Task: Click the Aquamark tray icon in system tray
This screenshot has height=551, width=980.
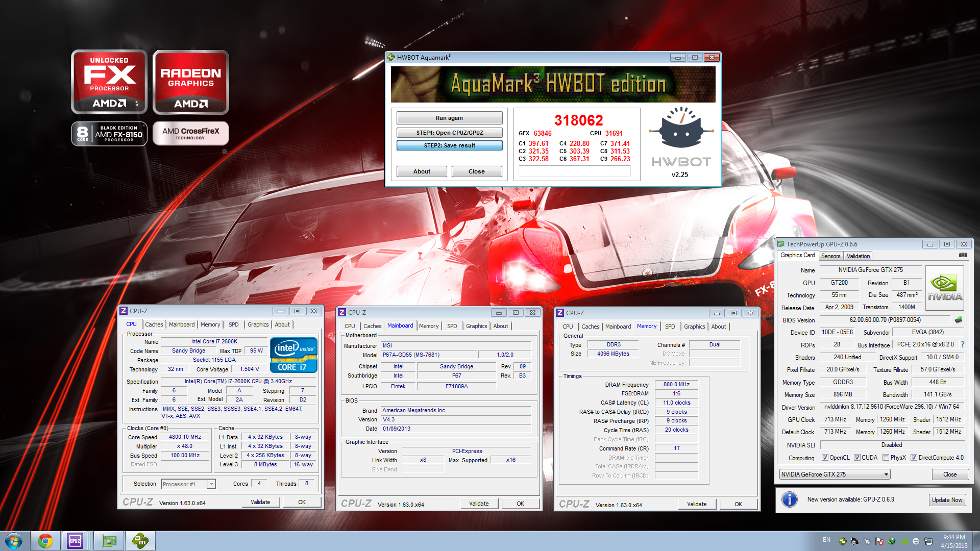Action: 843,541
